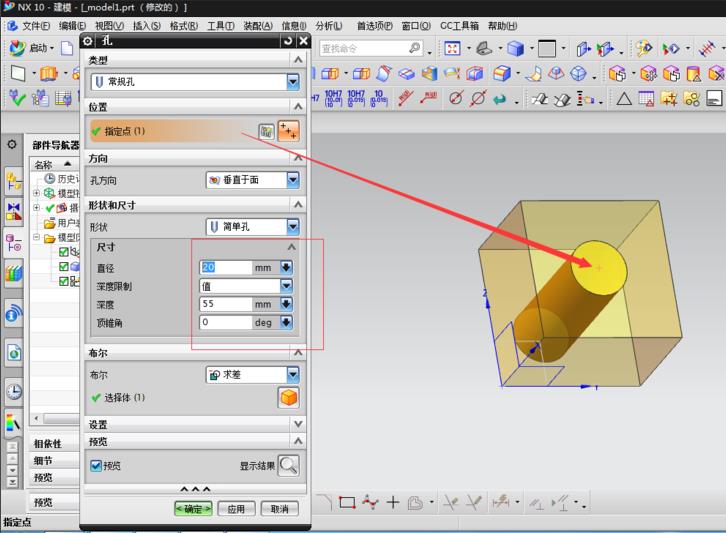
Task: Click the 显示结果 magnifier icon
Action: click(288, 465)
